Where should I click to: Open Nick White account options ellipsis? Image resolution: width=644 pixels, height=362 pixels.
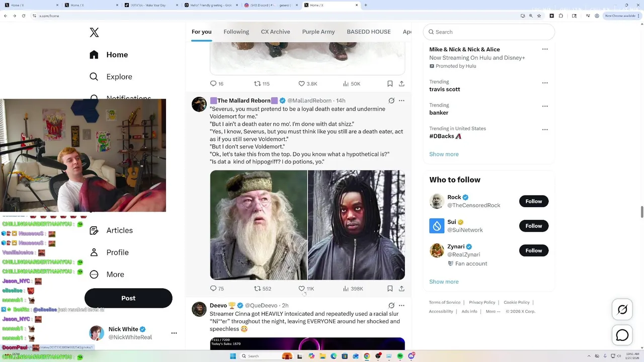[174, 333]
